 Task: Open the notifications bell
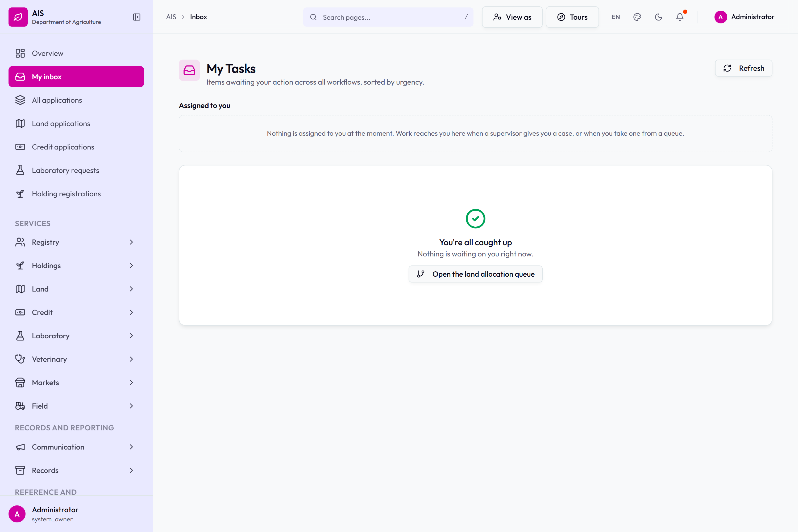pos(680,17)
